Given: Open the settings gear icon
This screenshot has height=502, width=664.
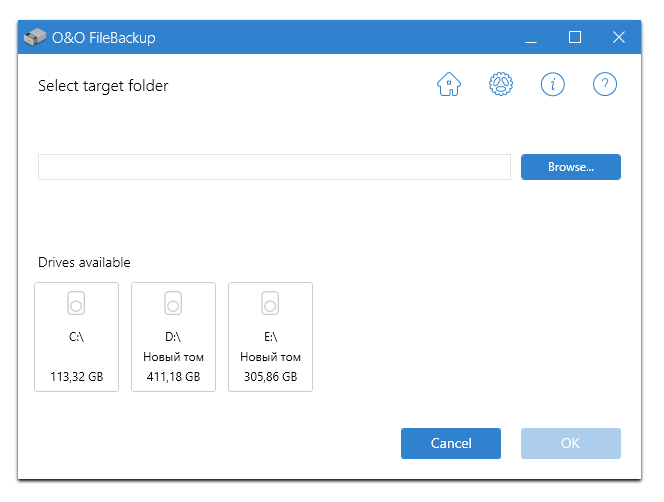Looking at the screenshot, I should 501,84.
